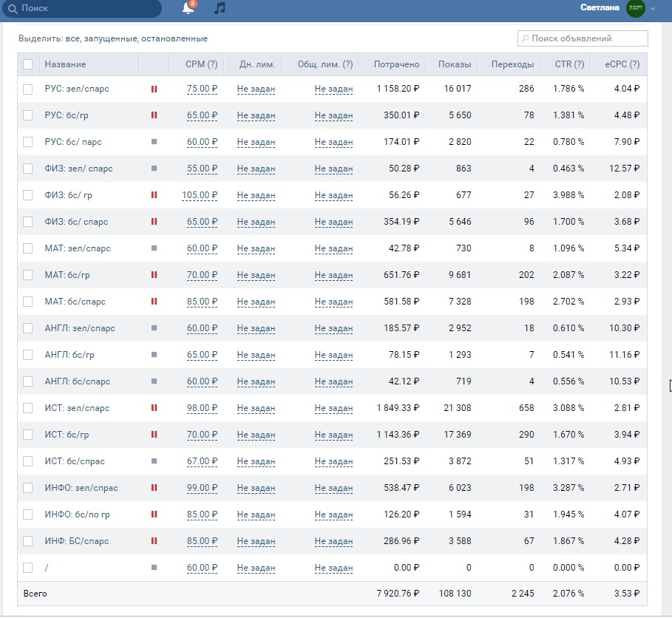Viewport: 672px width, 618px height.
Task: Check the box for РУС: зел/спарс
Action: pos(28,89)
